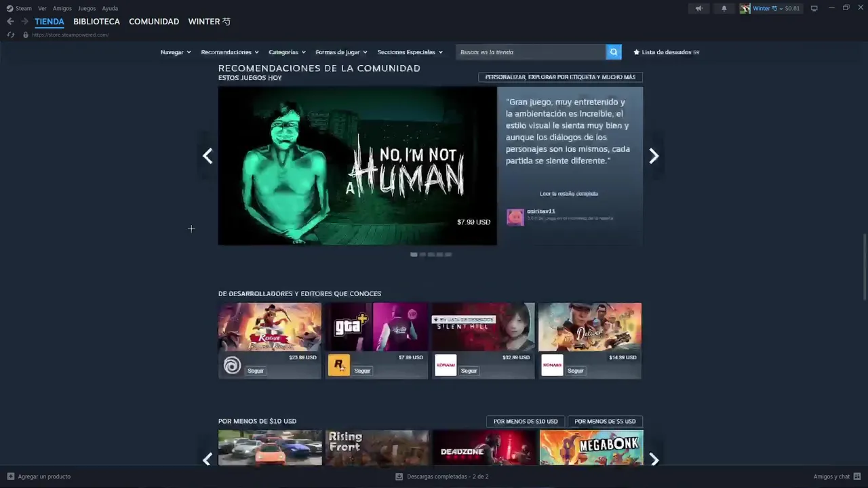This screenshot has width=868, height=488.
Task: Click reviewer osirisav11's avatar
Action: [x=515, y=217]
